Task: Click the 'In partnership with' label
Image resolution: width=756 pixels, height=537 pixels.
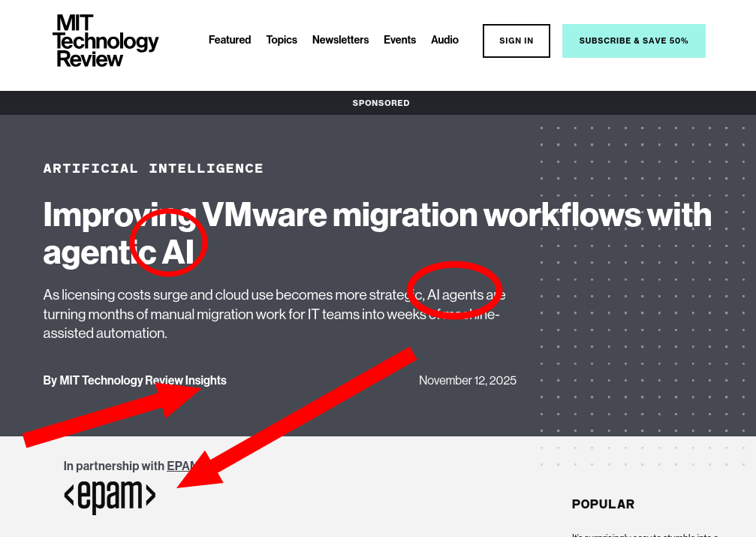Action: (113, 466)
